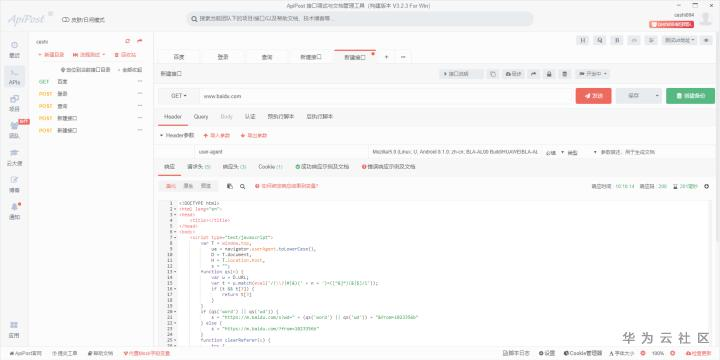Click the copy icon beside 接口说明
Screen dimensions: 720x360
(x=493, y=74)
